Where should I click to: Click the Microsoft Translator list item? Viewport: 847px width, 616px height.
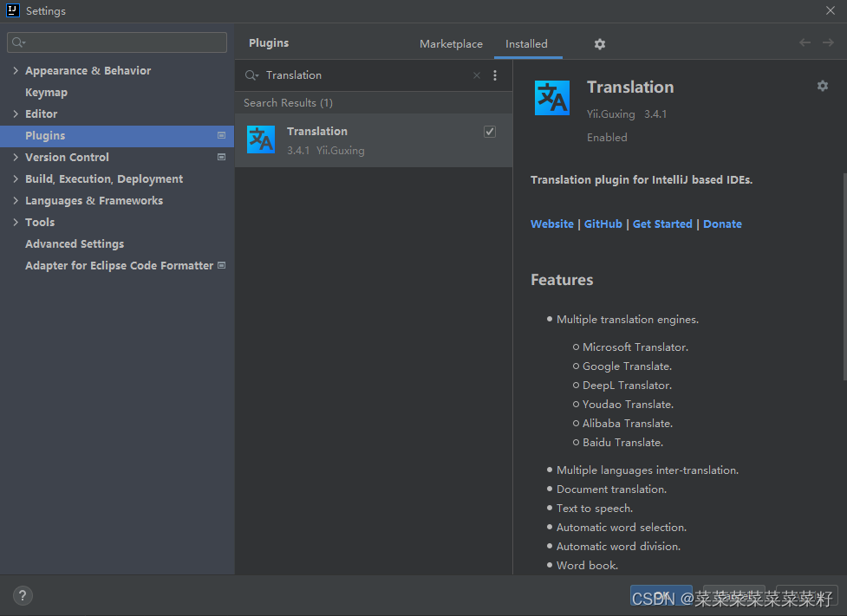point(635,347)
